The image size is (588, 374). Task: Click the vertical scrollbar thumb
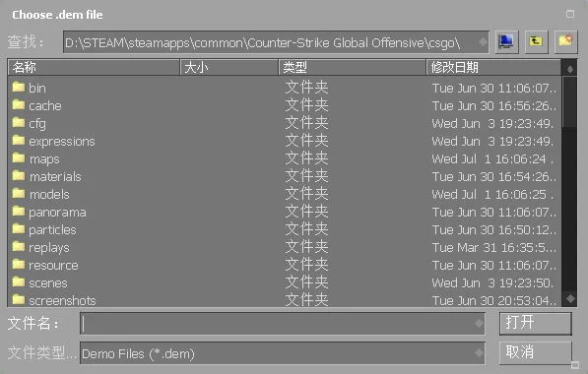point(570,102)
